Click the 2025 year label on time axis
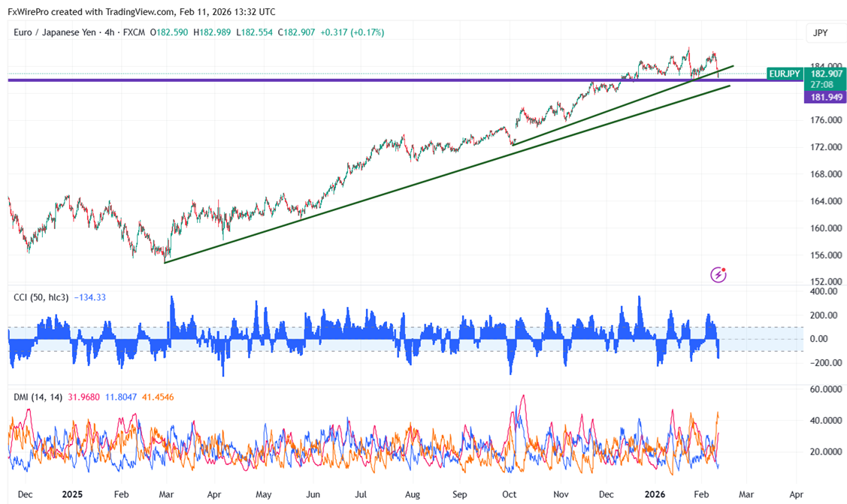Image resolution: width=847 pixels, height=504 pixels. tap(72, 494)
